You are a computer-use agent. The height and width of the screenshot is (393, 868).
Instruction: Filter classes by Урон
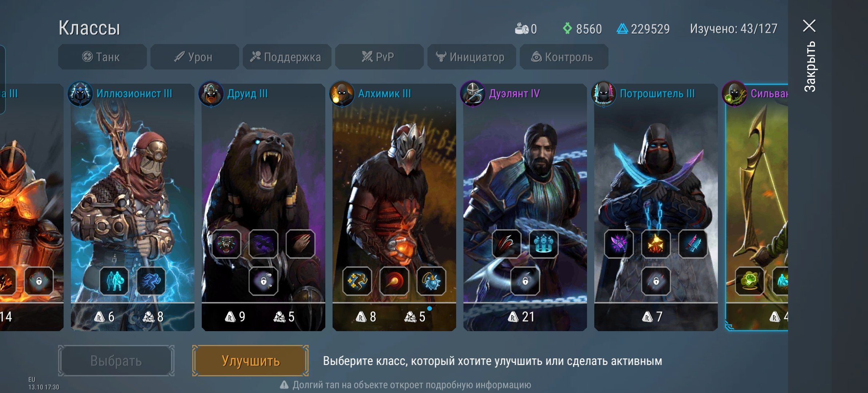pyautogui.click(x=195, y=57)
